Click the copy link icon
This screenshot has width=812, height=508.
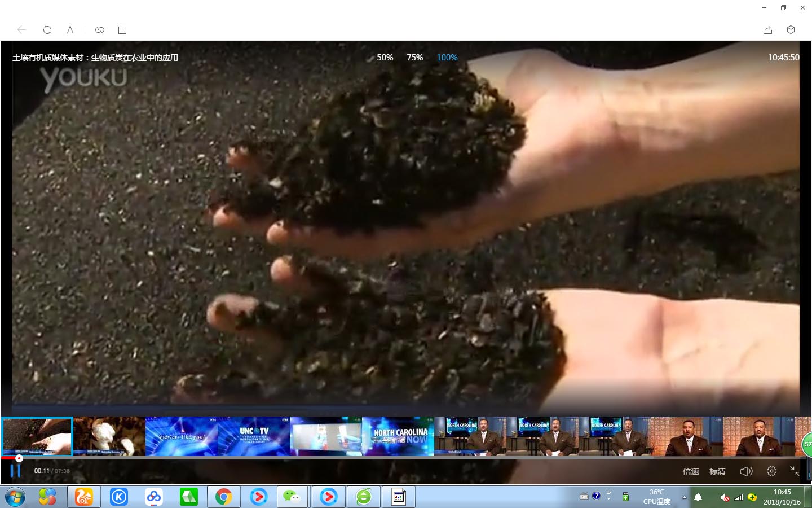pyautogui.click(x=100, y=30)
